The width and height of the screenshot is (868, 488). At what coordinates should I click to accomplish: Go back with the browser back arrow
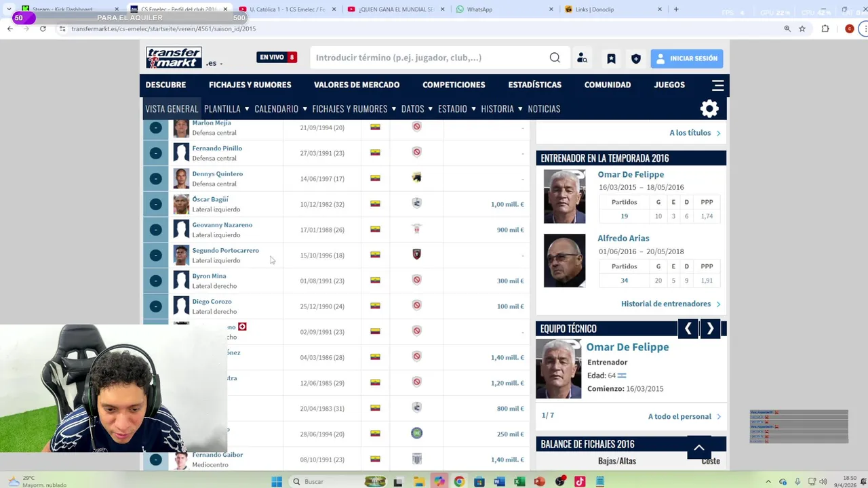(x=9, y=28)
